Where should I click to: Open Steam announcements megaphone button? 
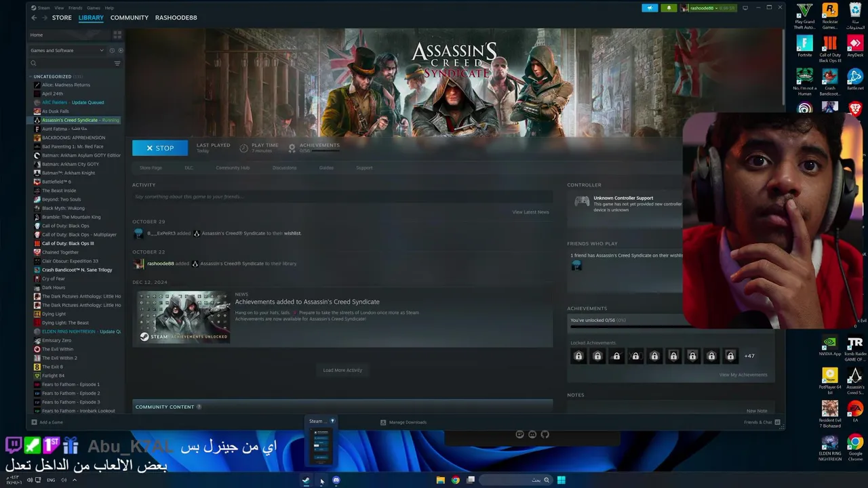point(650,8)
